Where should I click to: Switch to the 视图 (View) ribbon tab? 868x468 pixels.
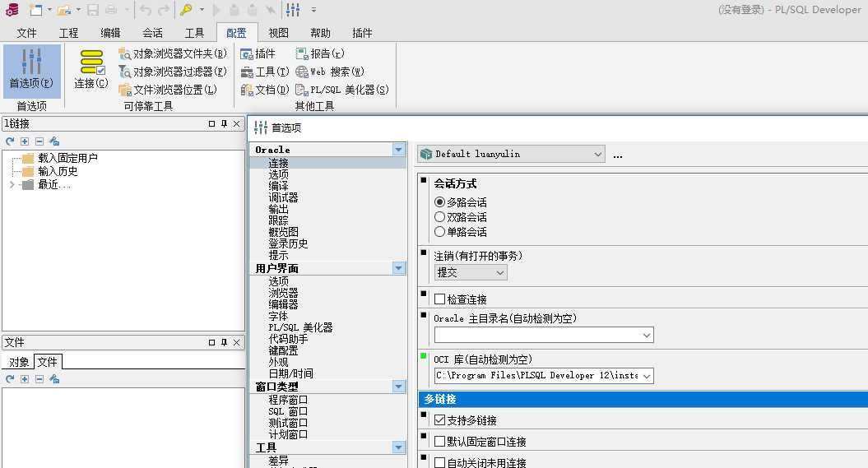[x=278, y=33]
